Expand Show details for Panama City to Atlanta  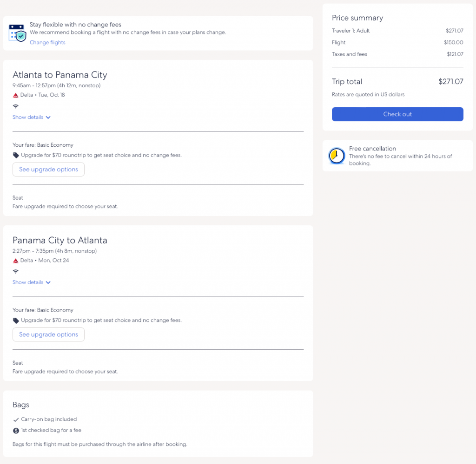(32, 282)
